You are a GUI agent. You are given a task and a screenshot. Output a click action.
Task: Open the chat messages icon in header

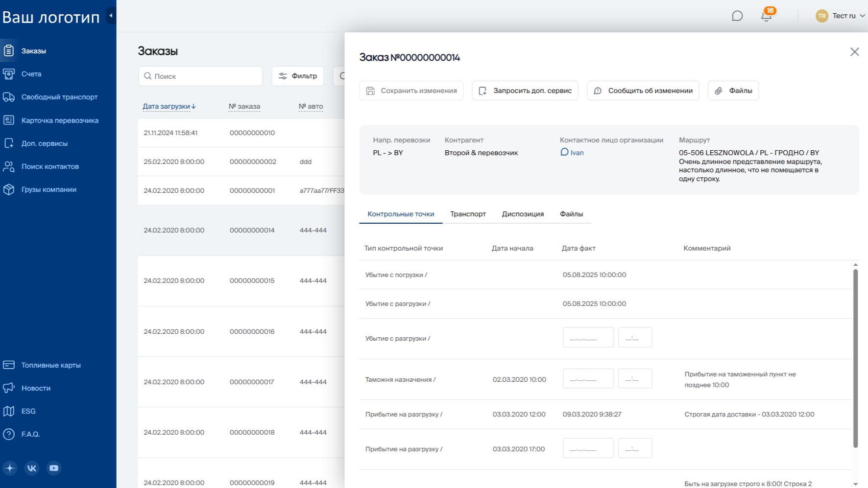[737, 16]
